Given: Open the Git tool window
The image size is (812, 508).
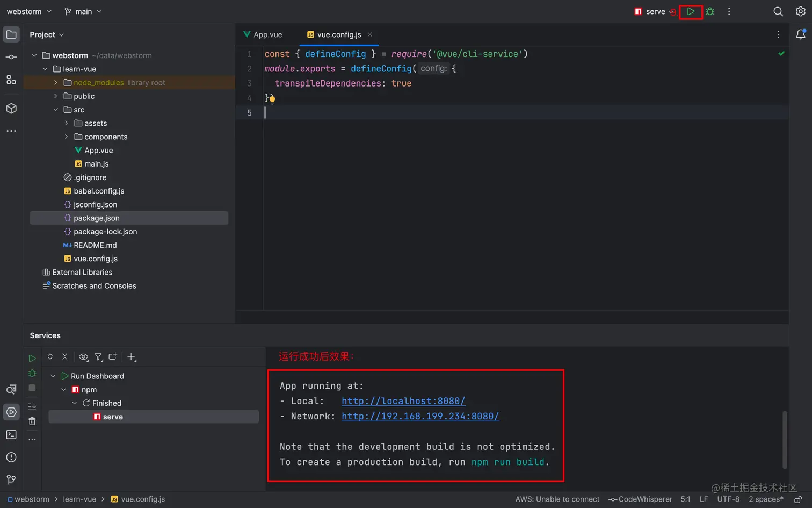Looking at the screenshot, I should (11, 480).
